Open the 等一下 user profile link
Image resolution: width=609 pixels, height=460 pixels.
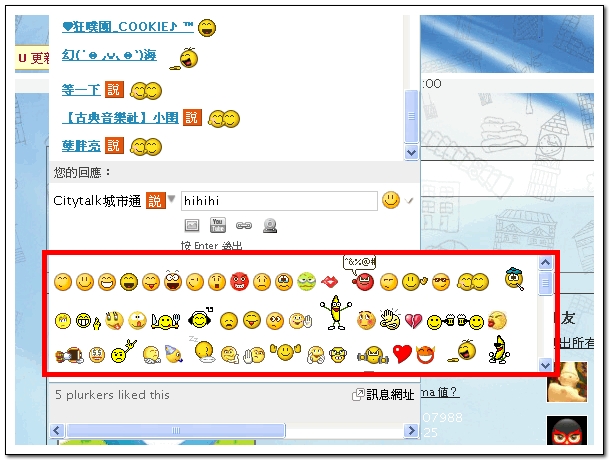[81, 90]
